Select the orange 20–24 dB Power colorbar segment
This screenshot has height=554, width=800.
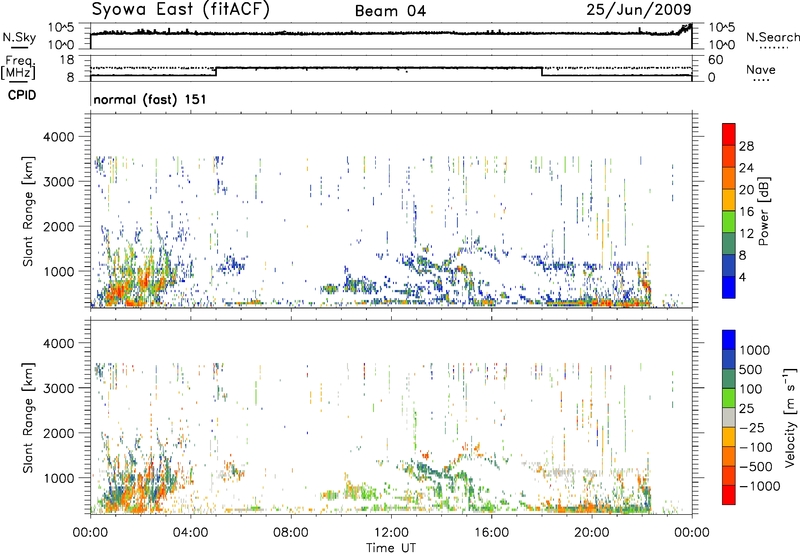click(729, 178)
